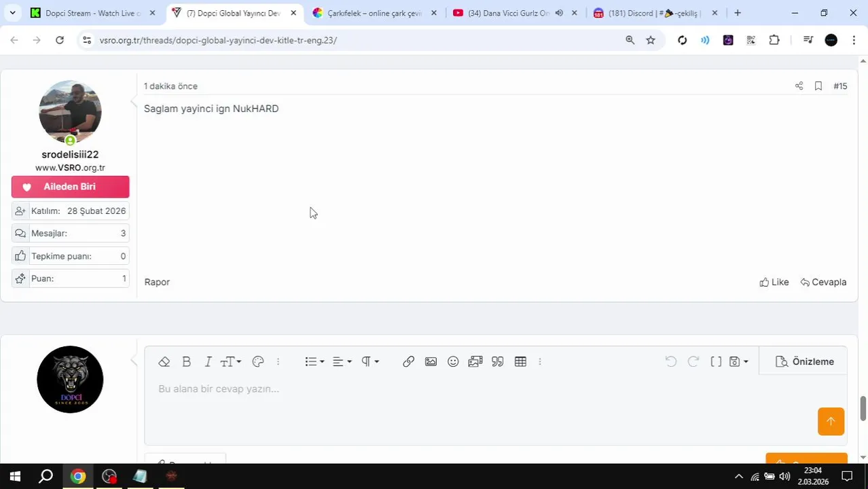This screenshot has width=868, height=489.
Task: Show hidden system tray icons
Action: tap(739, 476)
